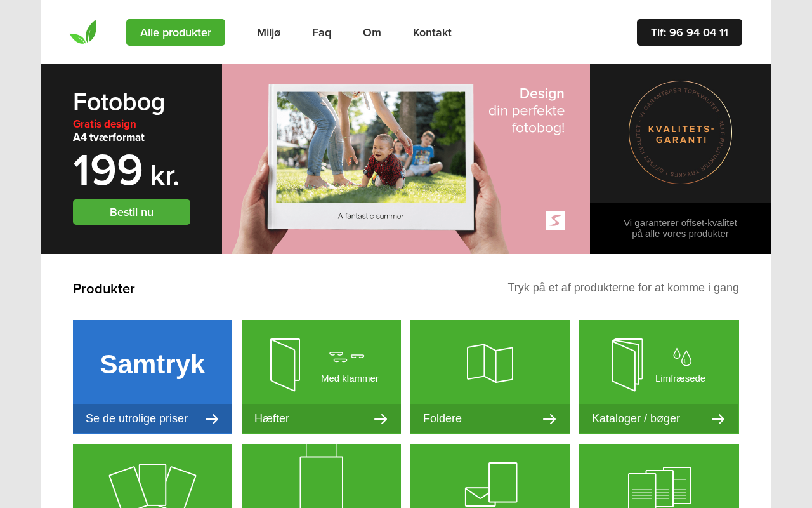Open the Kontakt page

point(432,32)
